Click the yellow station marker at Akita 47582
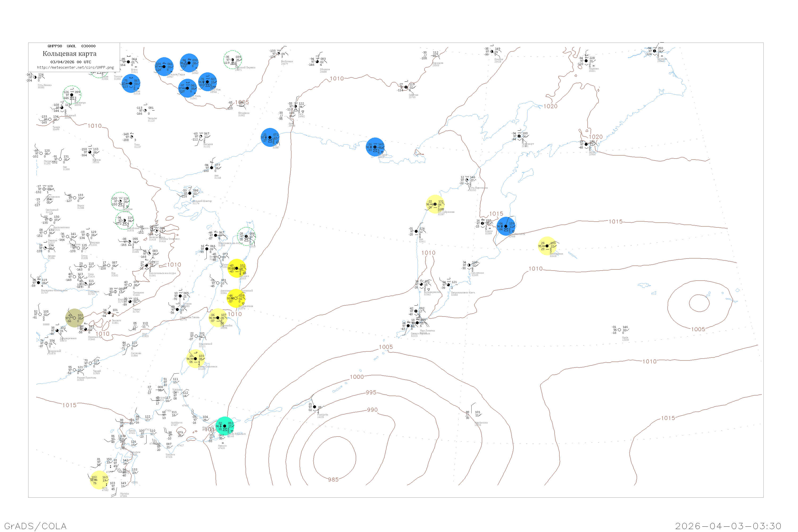This screenshot has width=798, height=532. [x=99, y=480]
